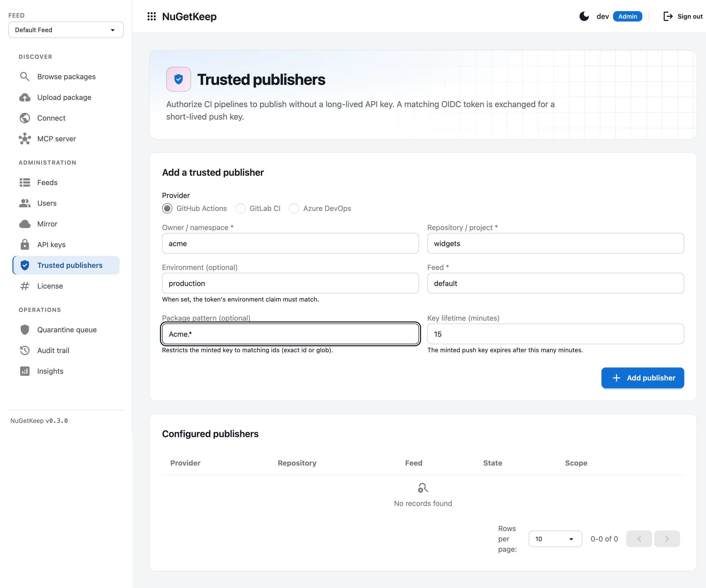Click the Add publisher button
This screenshot has height=588, width=706.
pos(642,378)
